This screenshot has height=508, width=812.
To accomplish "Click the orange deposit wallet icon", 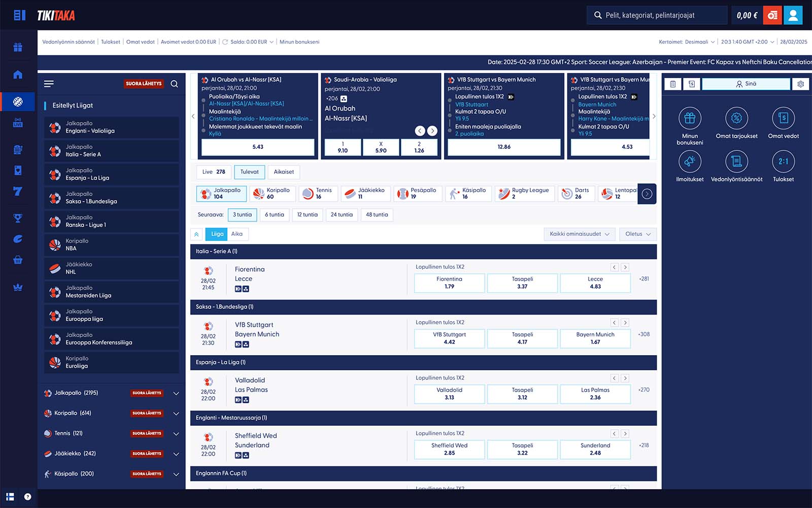I will (772, 15).
